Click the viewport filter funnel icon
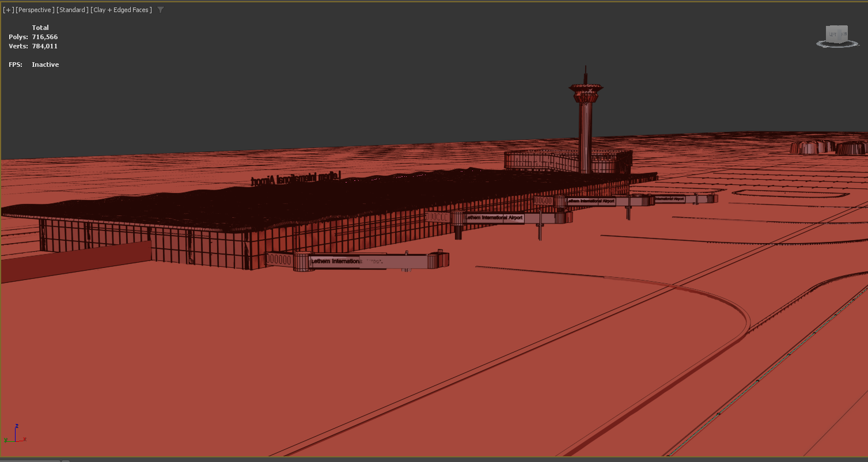Image resolution: width=868 pixels, height=462 pixels. [161, 10]
